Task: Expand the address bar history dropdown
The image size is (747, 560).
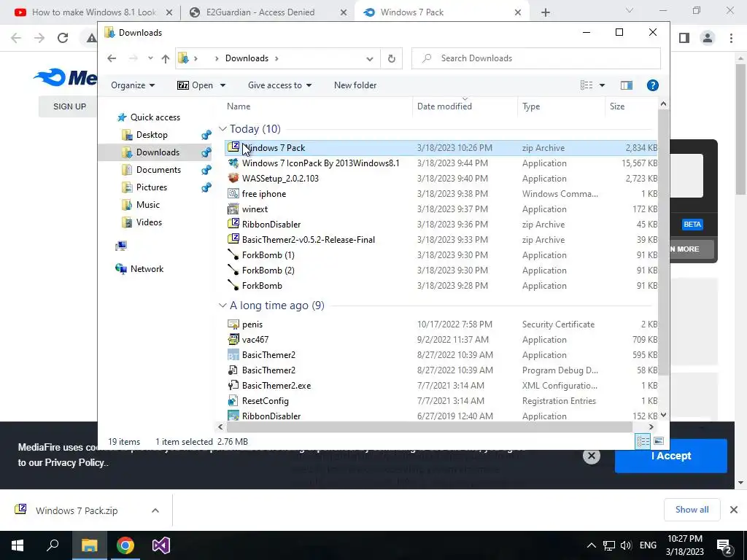Action: (370, 58)
